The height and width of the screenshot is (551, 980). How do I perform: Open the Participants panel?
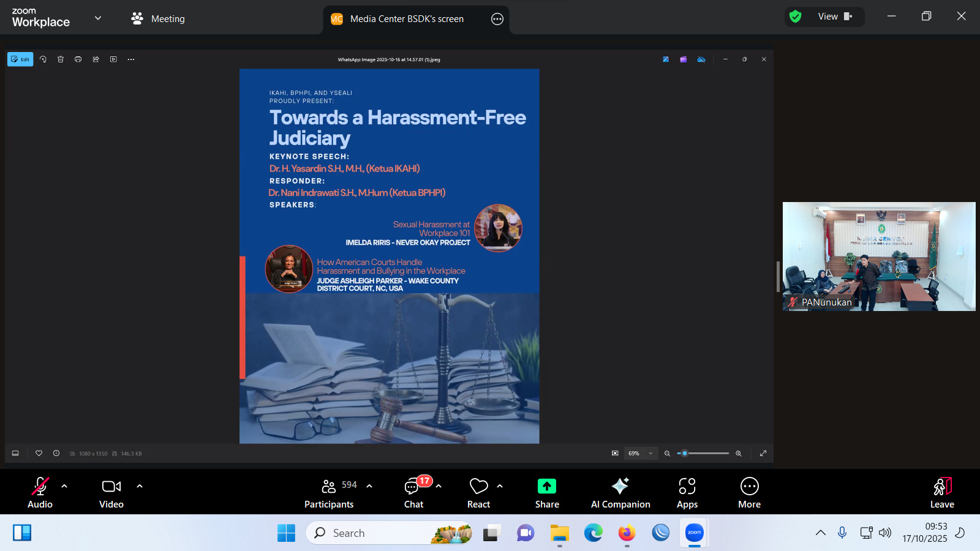pos(329,493)
